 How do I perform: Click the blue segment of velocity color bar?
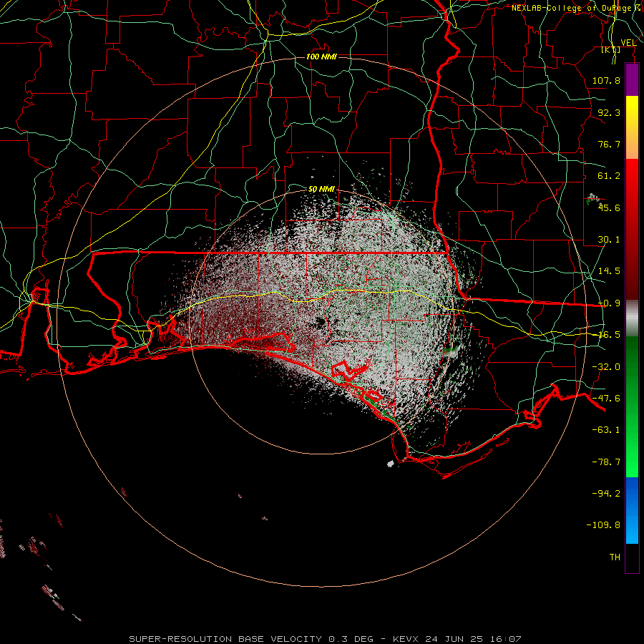pyautogui.click(x=632, y=510)
